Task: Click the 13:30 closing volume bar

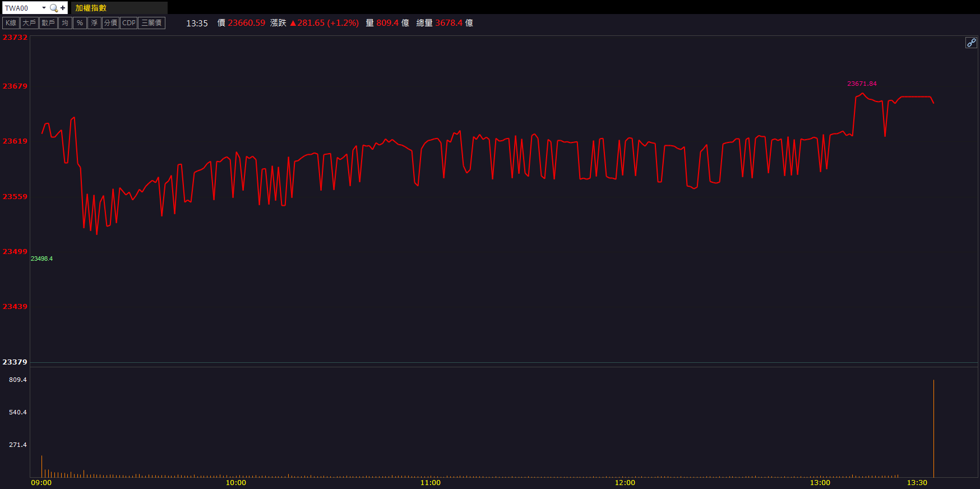Action: coord(933,429)
